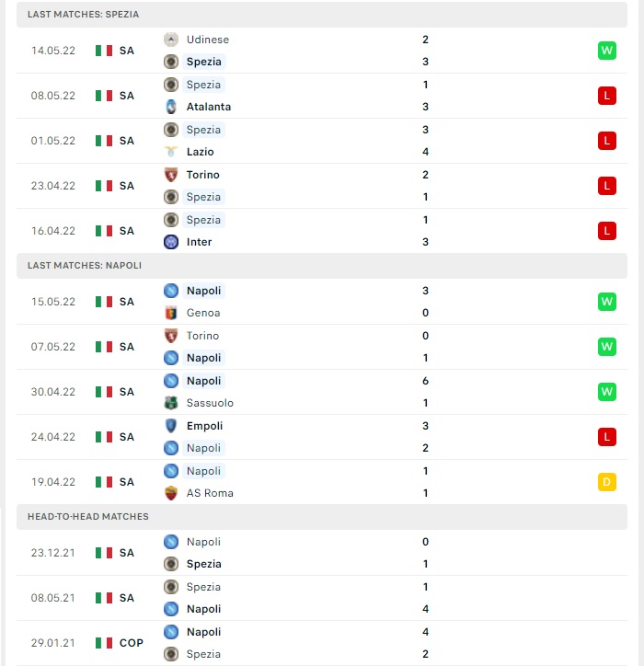Open the Atalanta team link
This screenshot has width=644, height=666.
(x=209, y=107)
